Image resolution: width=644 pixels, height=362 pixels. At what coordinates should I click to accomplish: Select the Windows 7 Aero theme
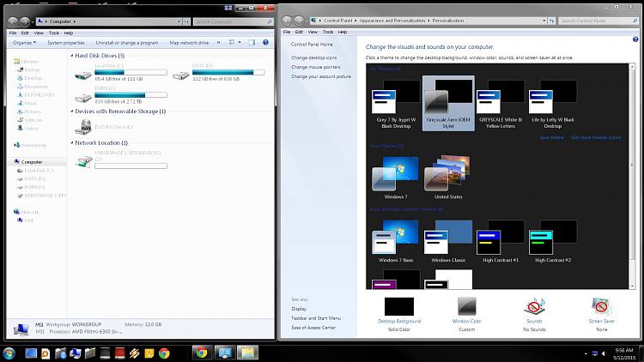pyautogui.click(x=396, y=178)
